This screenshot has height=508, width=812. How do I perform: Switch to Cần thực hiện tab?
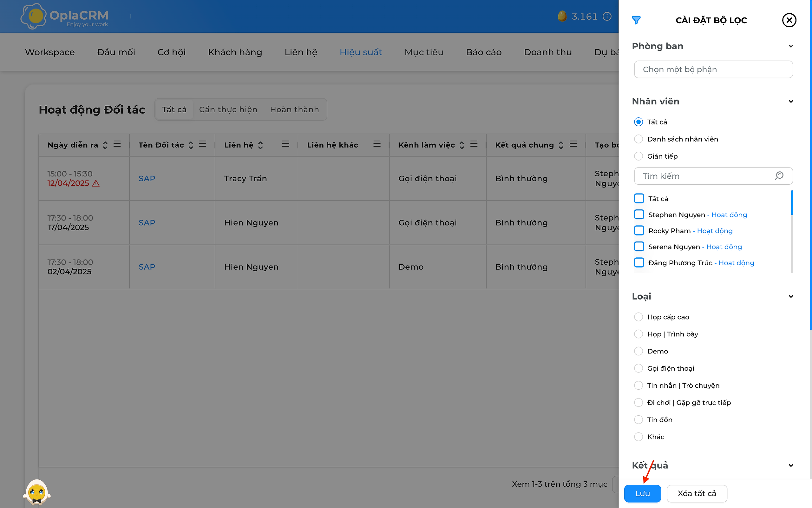(228, 109)
